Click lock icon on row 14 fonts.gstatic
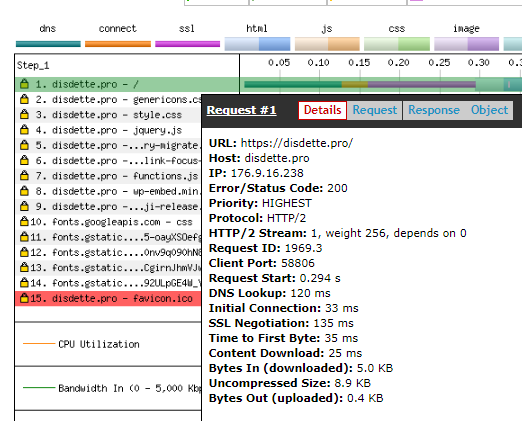522x421 pixels. (x=24, y=283)
